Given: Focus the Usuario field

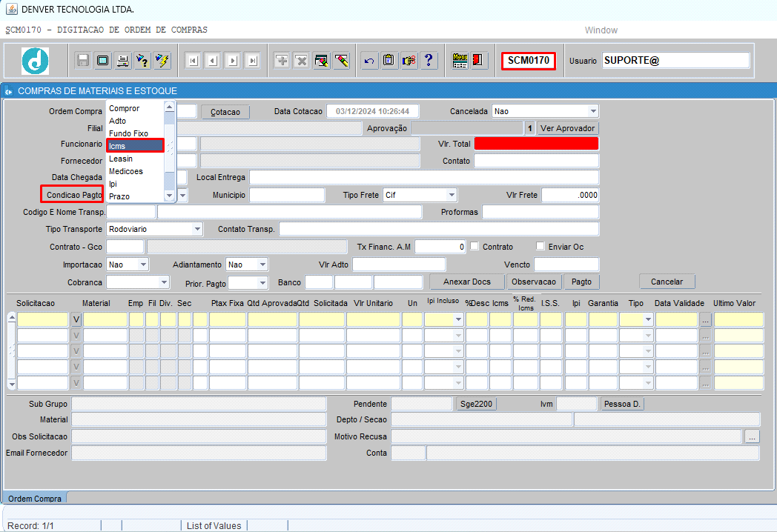Looking at the screenshot, I should pyautogui.click(x=676, y=61).
